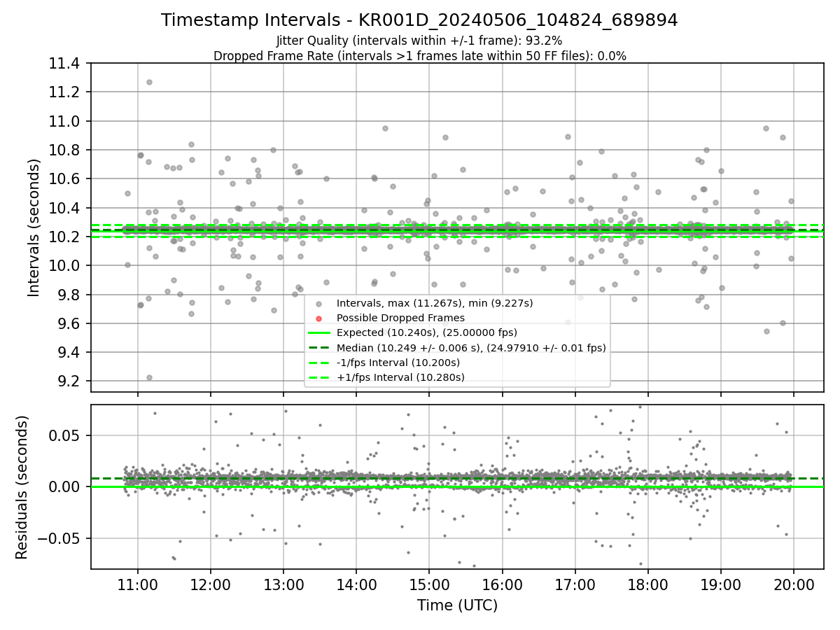Click the solid green line sample beside Expected
The image size is (840, 630).
[318, 333]
